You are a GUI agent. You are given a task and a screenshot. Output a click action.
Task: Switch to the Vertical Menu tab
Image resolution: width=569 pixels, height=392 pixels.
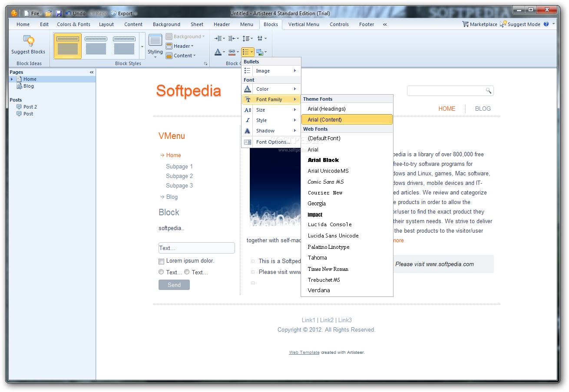304,24
